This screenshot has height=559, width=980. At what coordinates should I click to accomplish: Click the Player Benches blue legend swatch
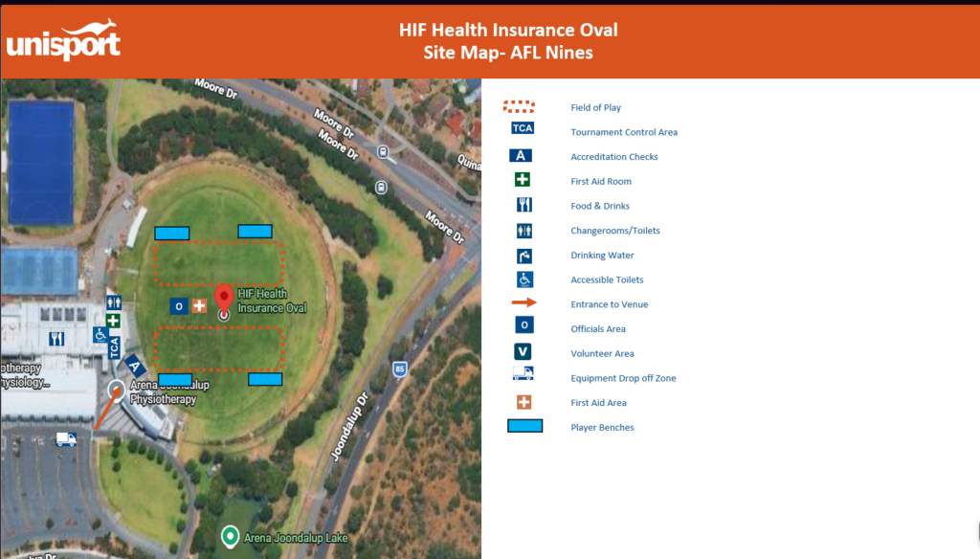525,426
